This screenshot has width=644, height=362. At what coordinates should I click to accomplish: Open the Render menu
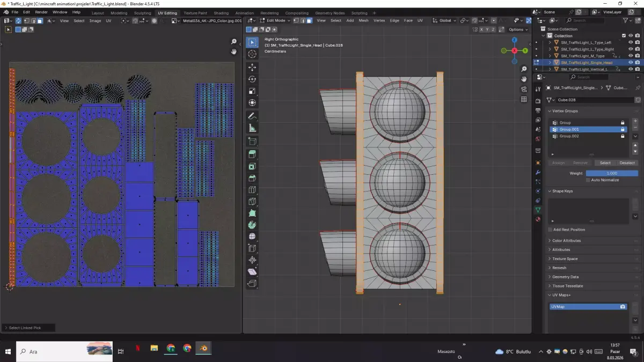coord(41,12)
